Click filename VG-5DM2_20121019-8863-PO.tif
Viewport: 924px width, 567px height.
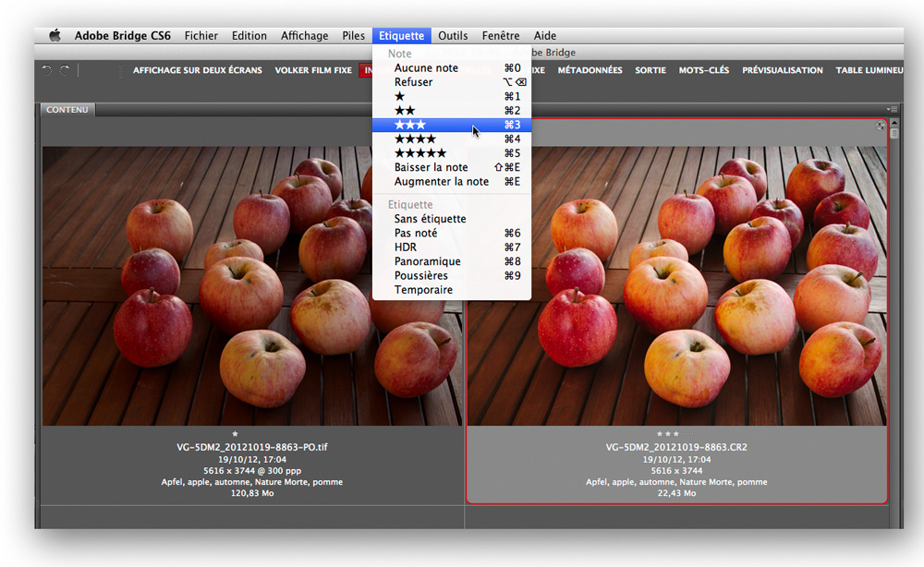(x=252, y=447)
